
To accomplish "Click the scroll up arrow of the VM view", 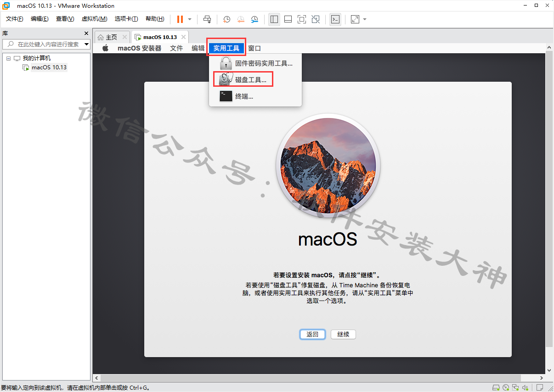I will pos(549,47).
